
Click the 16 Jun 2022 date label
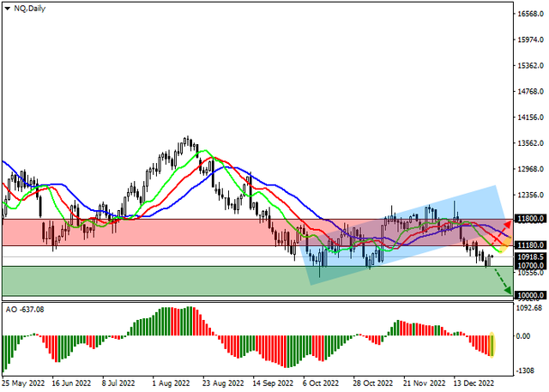pos(71,383)
